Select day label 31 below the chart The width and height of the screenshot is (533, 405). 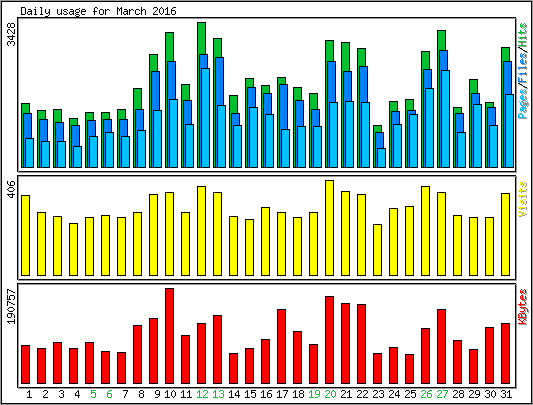(x=506, y=394)
